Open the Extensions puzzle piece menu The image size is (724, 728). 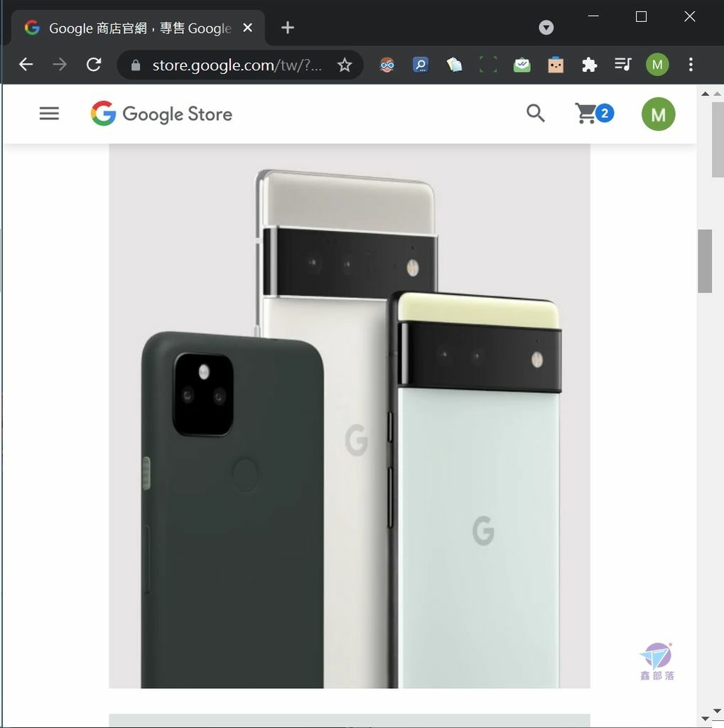click(x=590, y=65)
